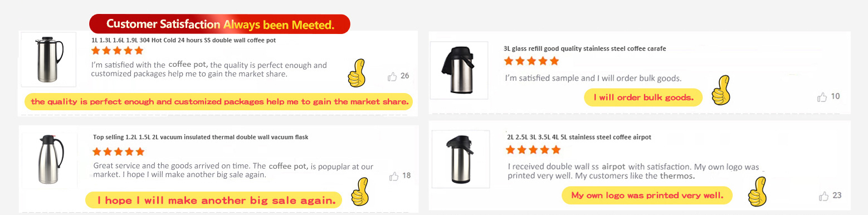Click the like icon showing 10

pos(822,97)
